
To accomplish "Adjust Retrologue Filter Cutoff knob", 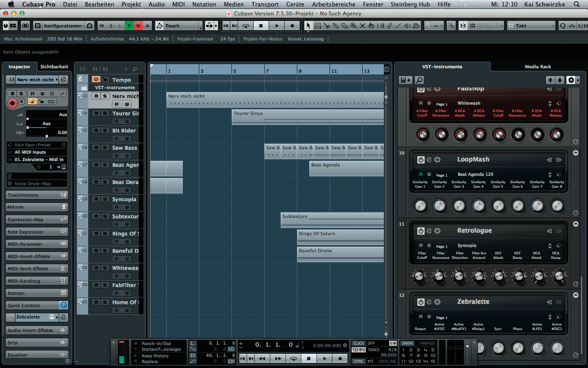I will (419, 277).
